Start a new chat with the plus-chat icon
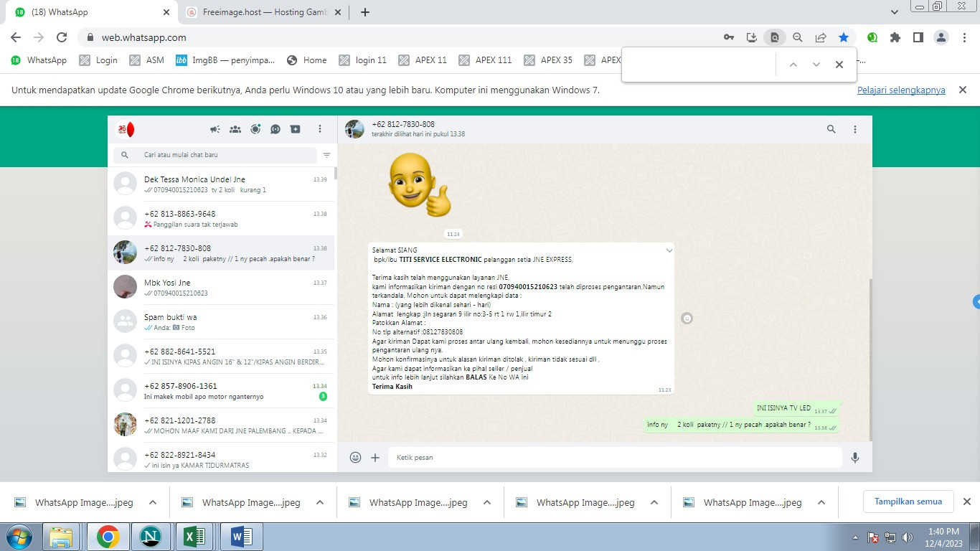The image size is (980, 551). 296,130
